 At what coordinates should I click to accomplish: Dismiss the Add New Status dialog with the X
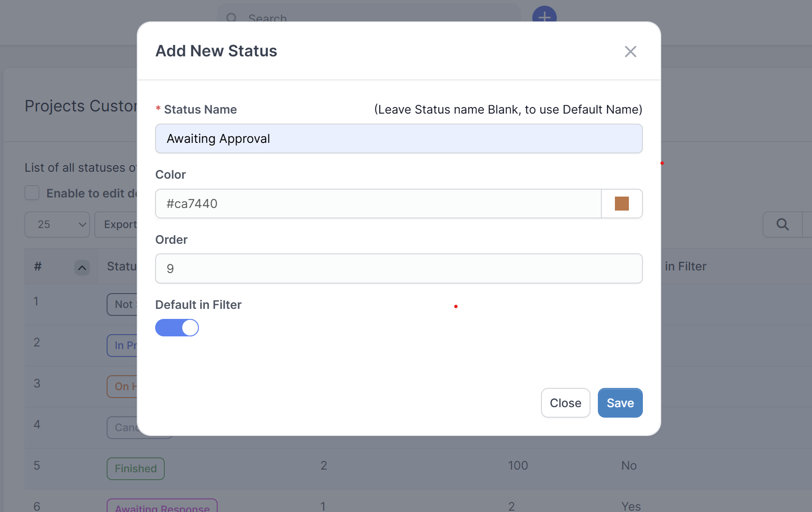point(630,52)
